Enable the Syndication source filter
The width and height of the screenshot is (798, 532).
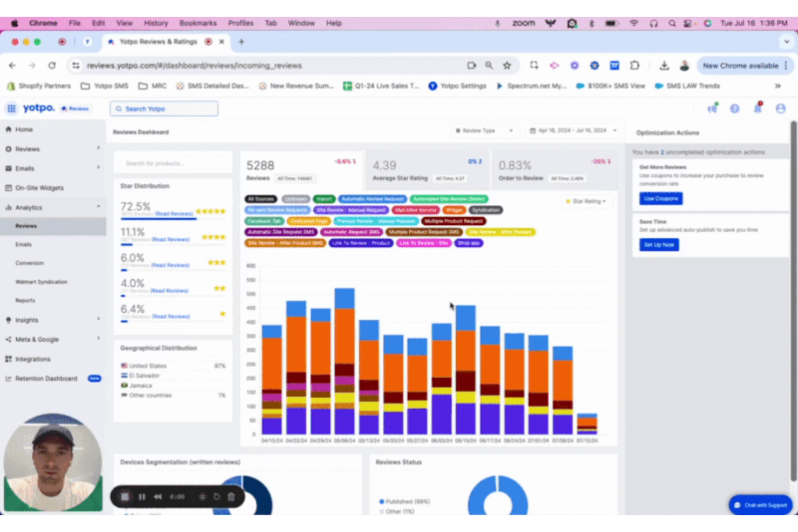485,210
